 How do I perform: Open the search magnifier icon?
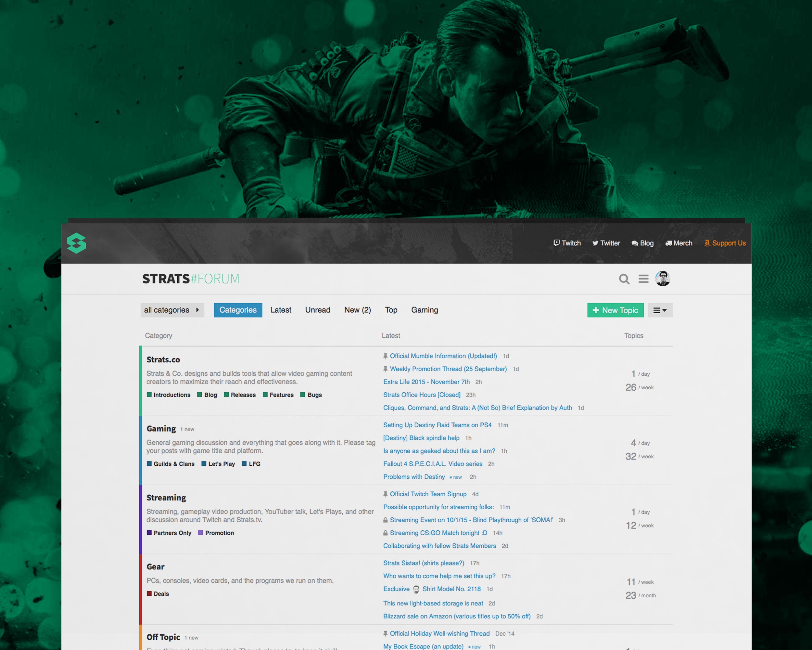[x=624, y=279]
